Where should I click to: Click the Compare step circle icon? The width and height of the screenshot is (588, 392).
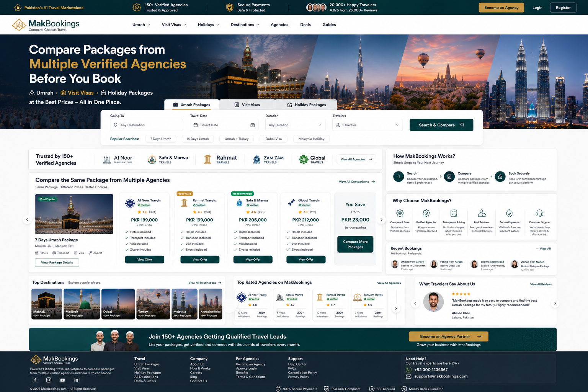point(449,176)
